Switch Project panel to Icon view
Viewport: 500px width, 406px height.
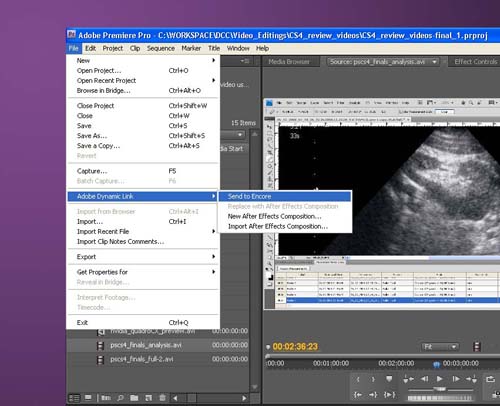[x=88, y=398]
